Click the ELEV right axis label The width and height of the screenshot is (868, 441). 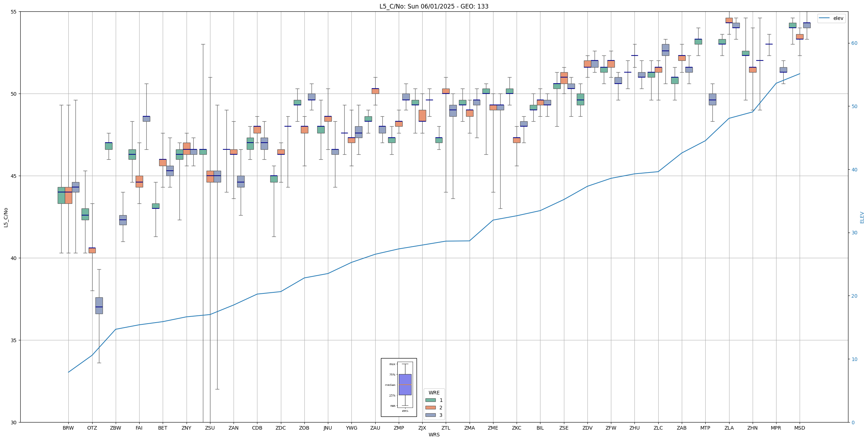click(x=862, y=217)
